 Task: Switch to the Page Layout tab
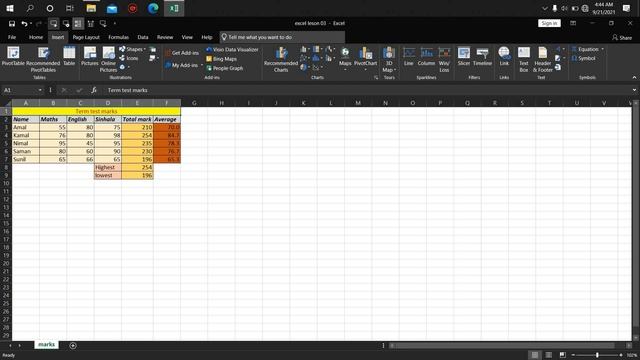coord(86,37)
